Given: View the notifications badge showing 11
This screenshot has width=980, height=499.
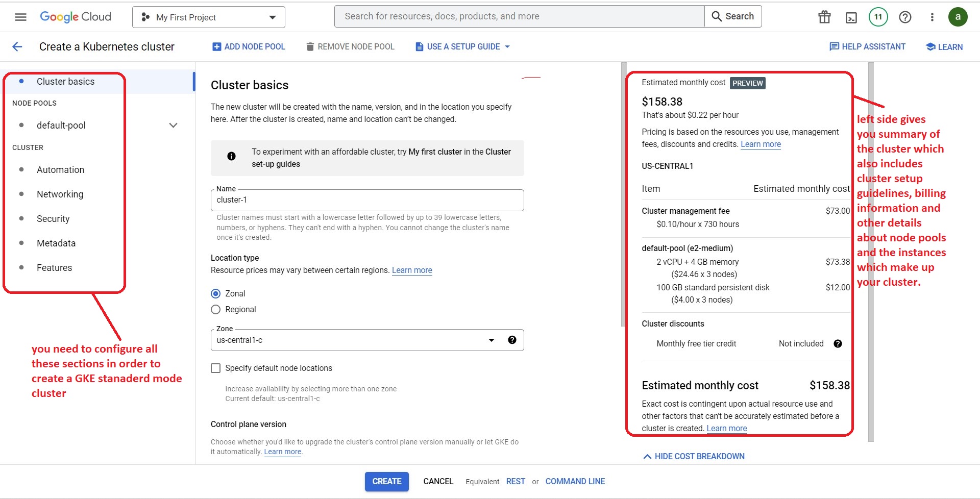Looking at the screenshot, I should (878, 17).
